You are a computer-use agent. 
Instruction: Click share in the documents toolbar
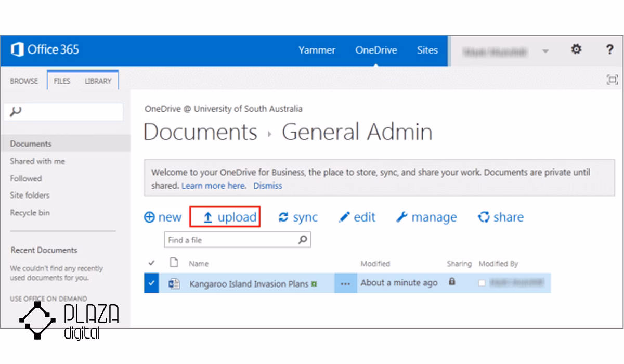point(501,217)
